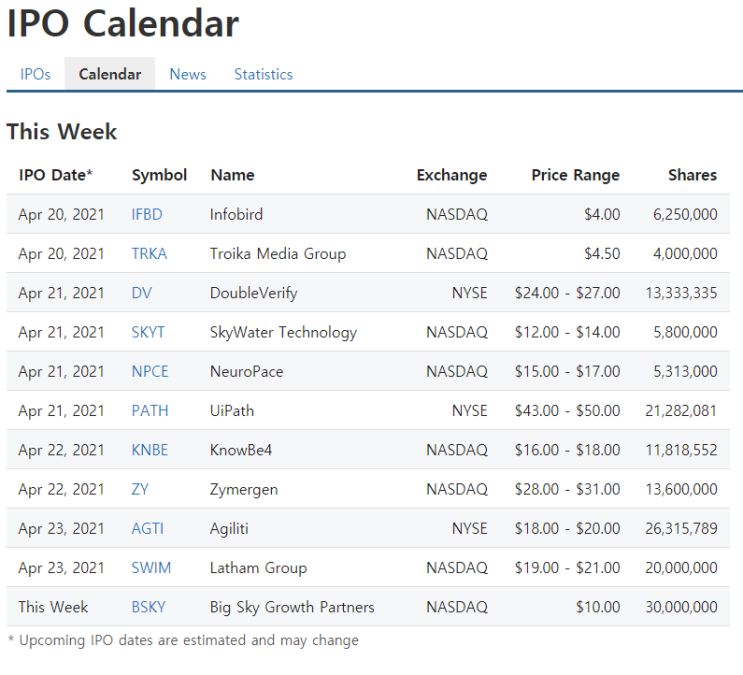
Task: Click the Symbol column header
Action: [x=159, y=175]
